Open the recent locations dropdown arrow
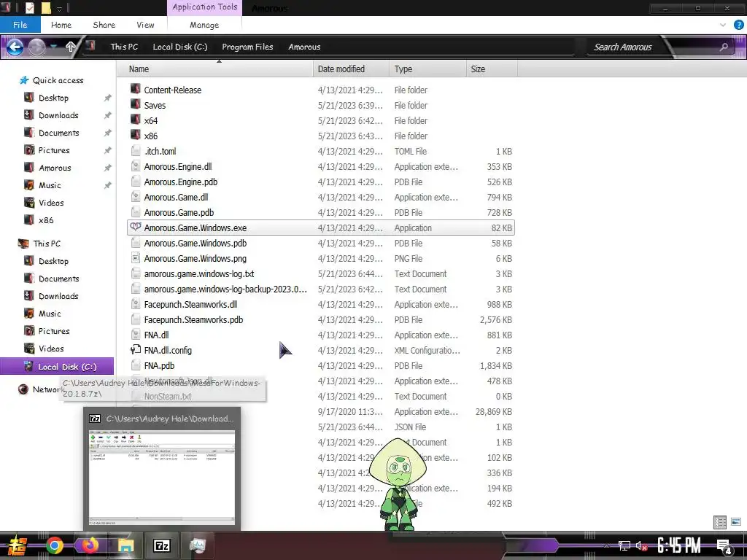Image resolution: width=747 pixels, height=560 pixels. click(54, 47)
